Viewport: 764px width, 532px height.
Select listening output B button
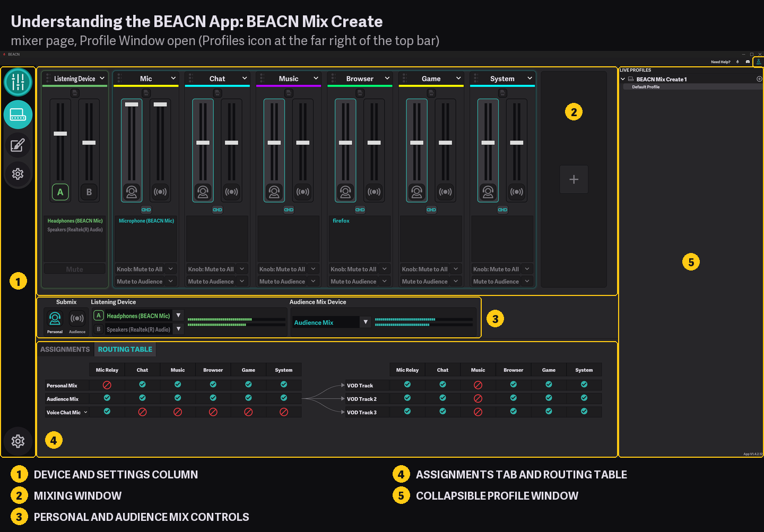(89, 192)
